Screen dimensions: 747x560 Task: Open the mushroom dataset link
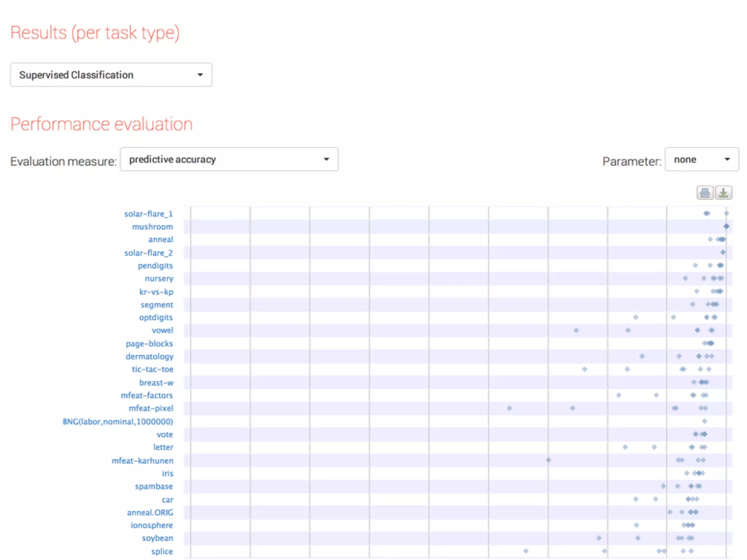tap(152, 227)
